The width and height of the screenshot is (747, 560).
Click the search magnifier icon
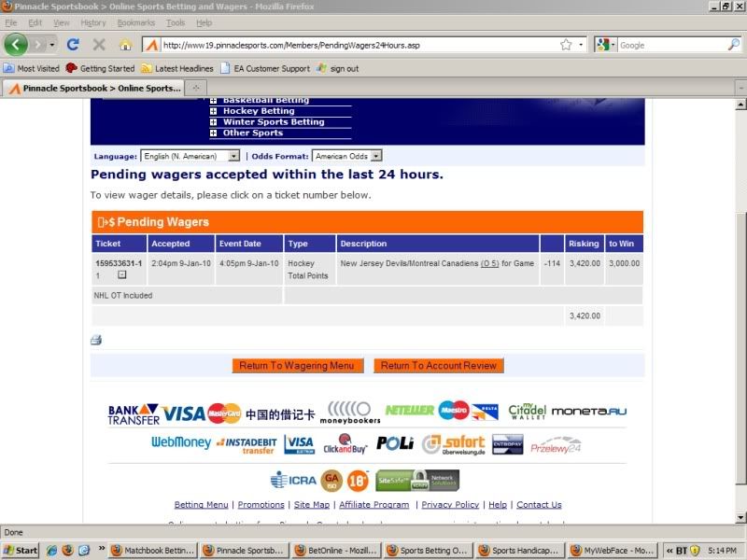pyautogui.click(x=734, y=45)
